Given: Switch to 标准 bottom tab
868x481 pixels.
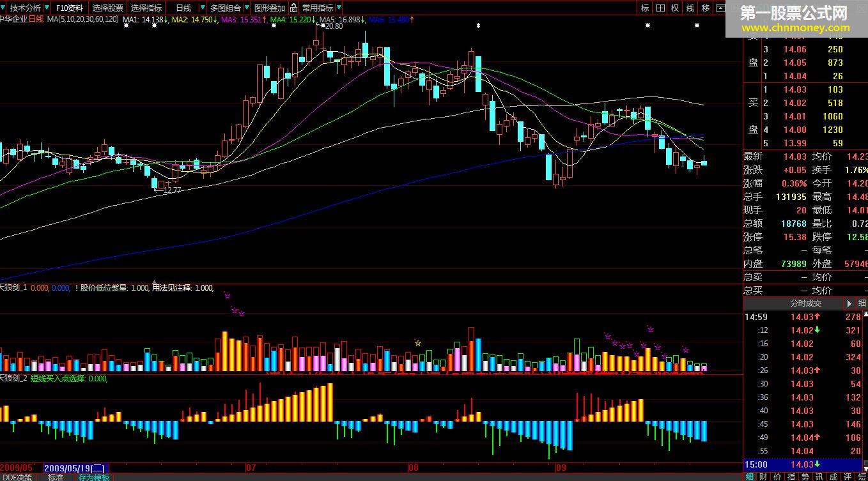Looking at the screenshot, I should click(x=56, y=477).
